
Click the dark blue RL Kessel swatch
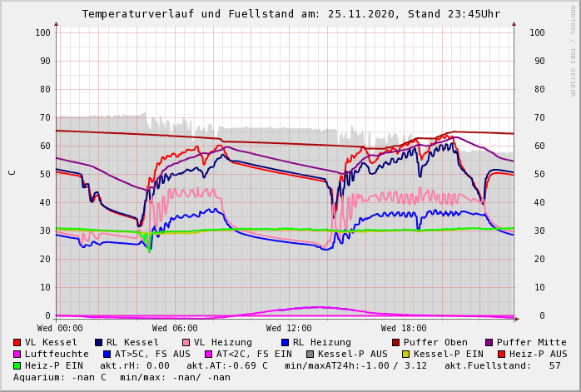click(99, 343)
